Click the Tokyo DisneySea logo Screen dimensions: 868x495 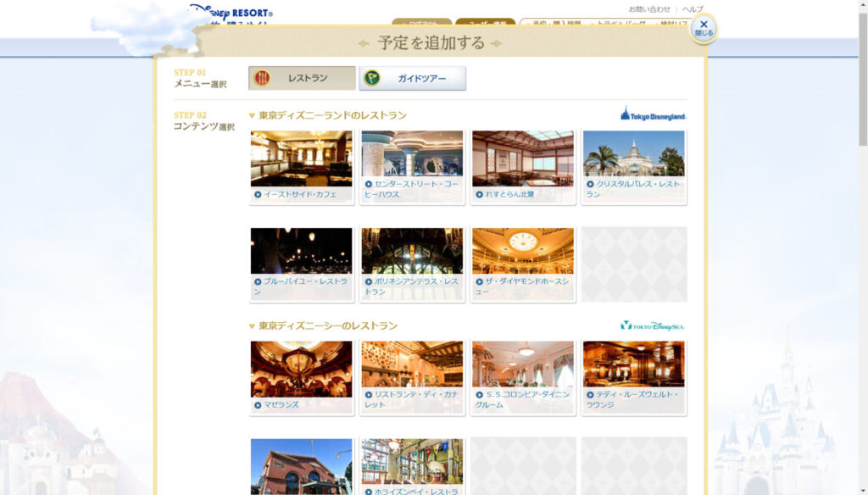[653, 325]
